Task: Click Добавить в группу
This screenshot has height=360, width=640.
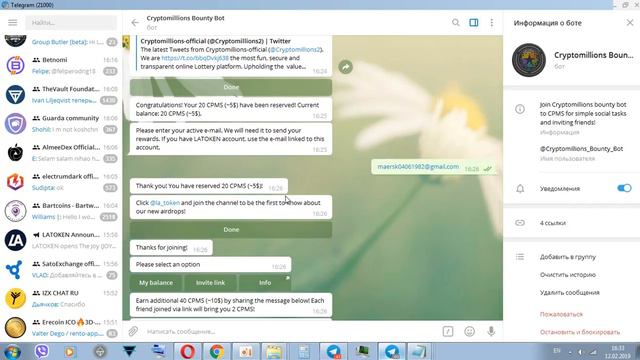Action: tap(567, 257)
